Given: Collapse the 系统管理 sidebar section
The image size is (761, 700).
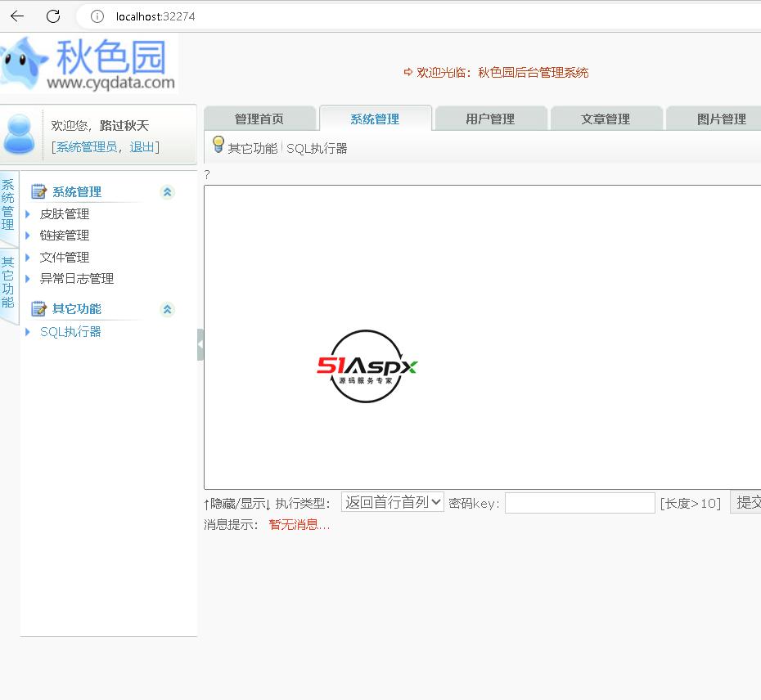Looking at the screenshot, I should click(x=168, y=192).
